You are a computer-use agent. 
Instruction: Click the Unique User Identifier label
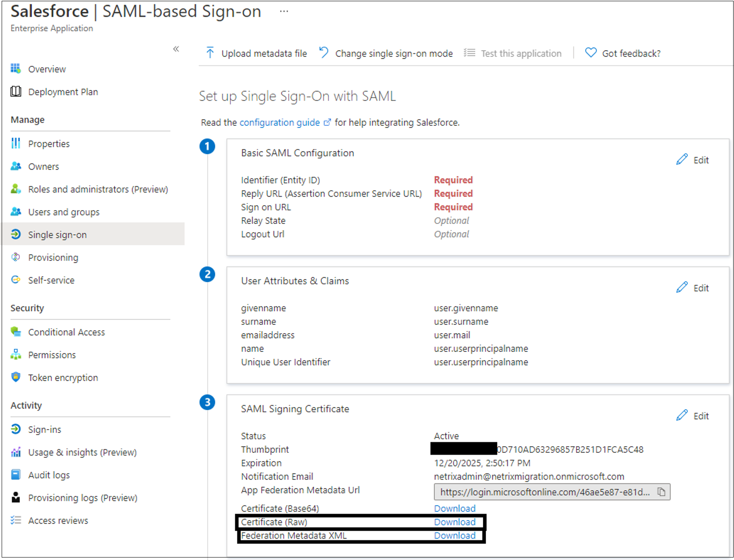286,362
